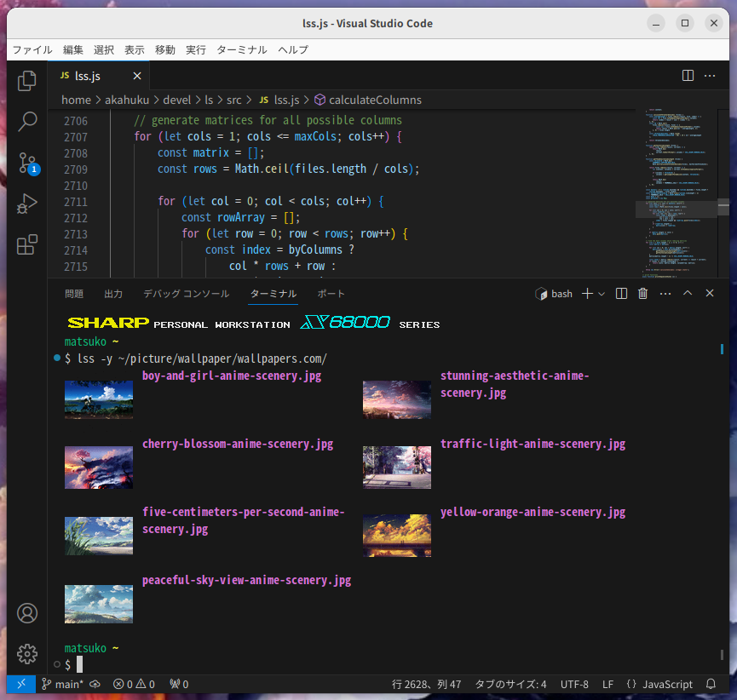
Task: Close the lss.js editor tab
Action: (x=137, y=76)
